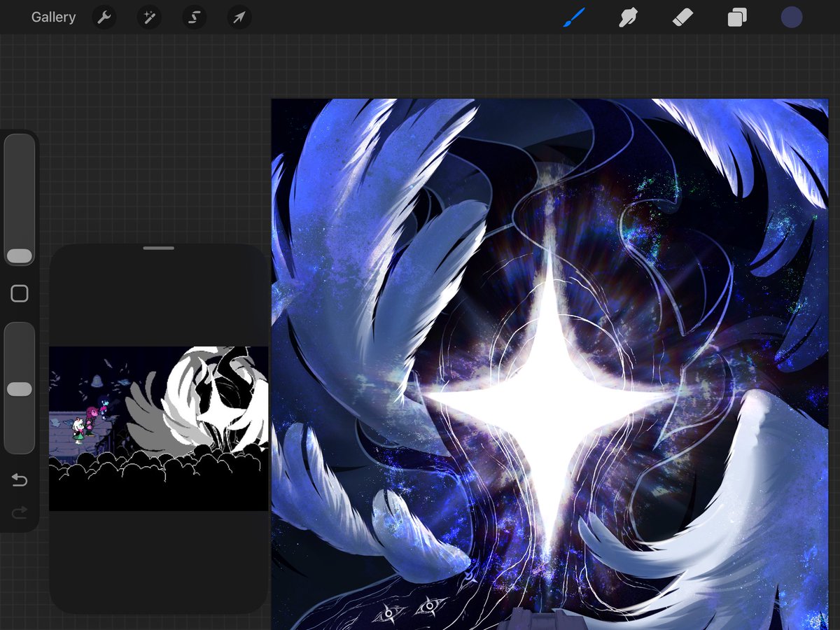Select the Paint brush tool
The image size is (840, 630).
(574, 17)
